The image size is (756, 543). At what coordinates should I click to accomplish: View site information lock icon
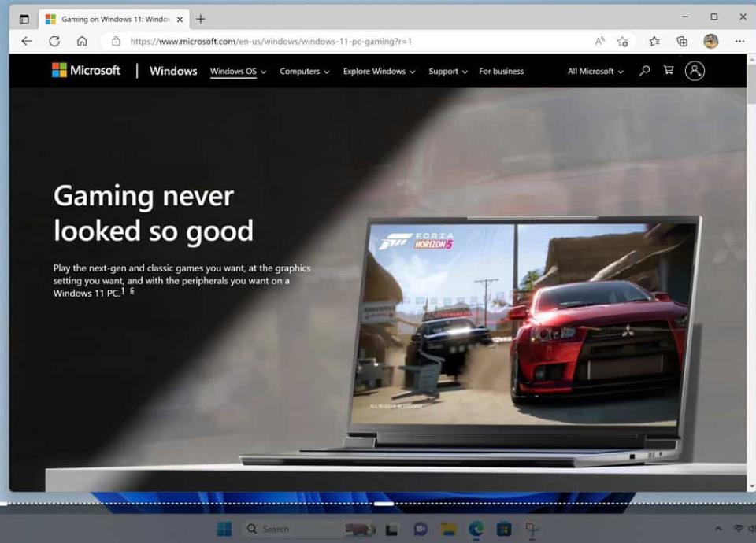[x=116, y=42]
